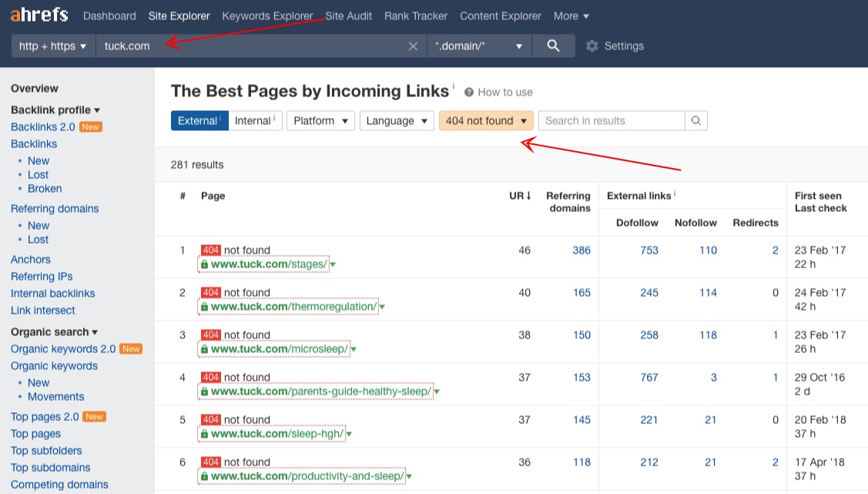Go to Dashboard
The width and height of the screenshot is (868, 494).
click(x=109, y=16)
